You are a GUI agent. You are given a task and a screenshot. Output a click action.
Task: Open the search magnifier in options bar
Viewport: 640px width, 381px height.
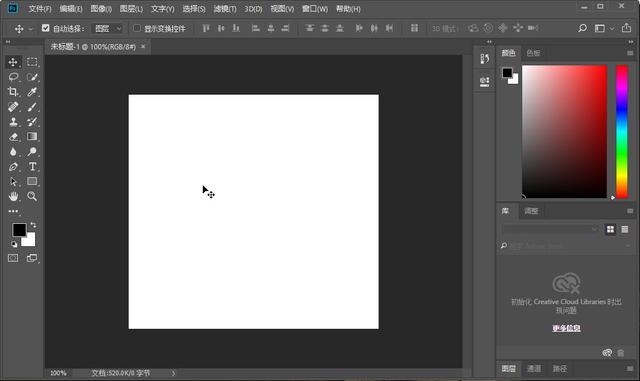(582, 28)
